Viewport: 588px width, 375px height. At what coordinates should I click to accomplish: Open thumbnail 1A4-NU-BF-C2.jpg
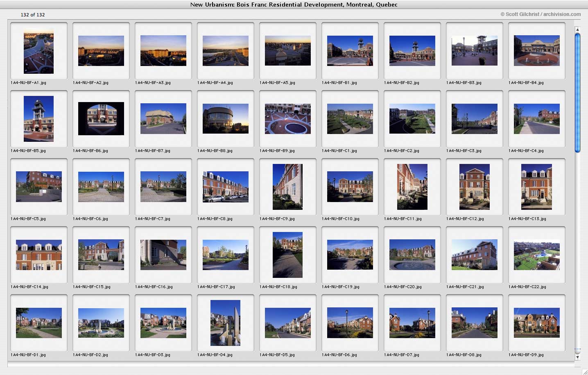coord(412,119)
